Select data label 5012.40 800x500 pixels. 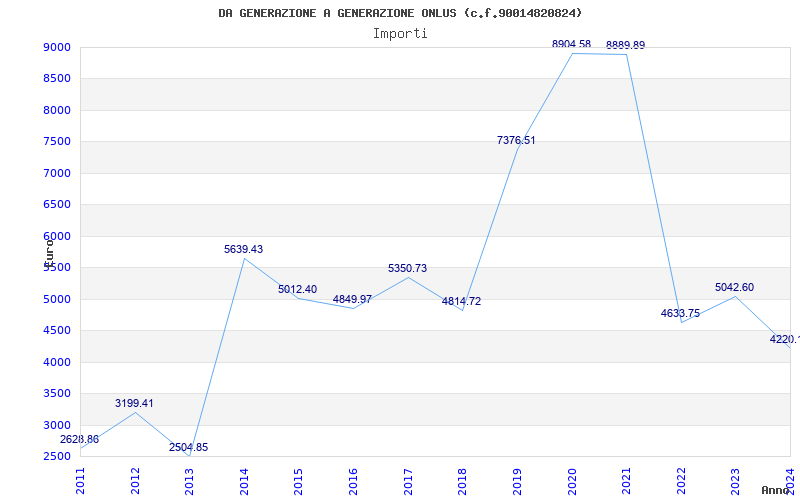click(297, 289)
